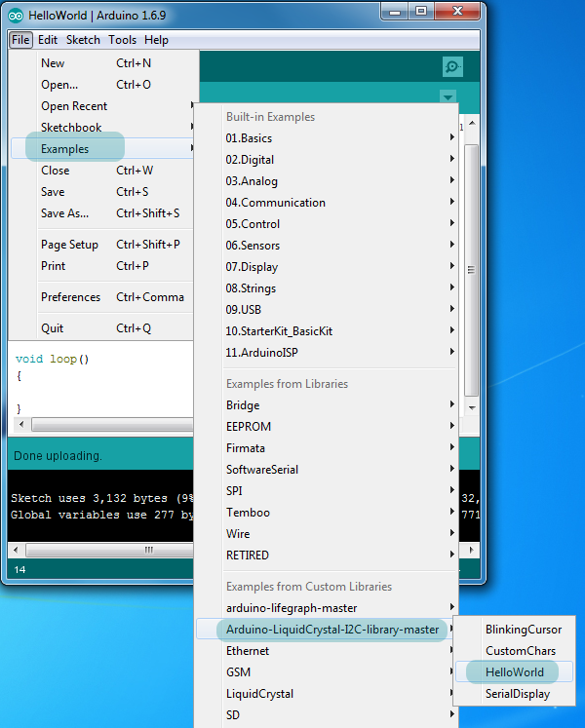
Task: Open the CustomChars example
Action: (x=515, y=651)
